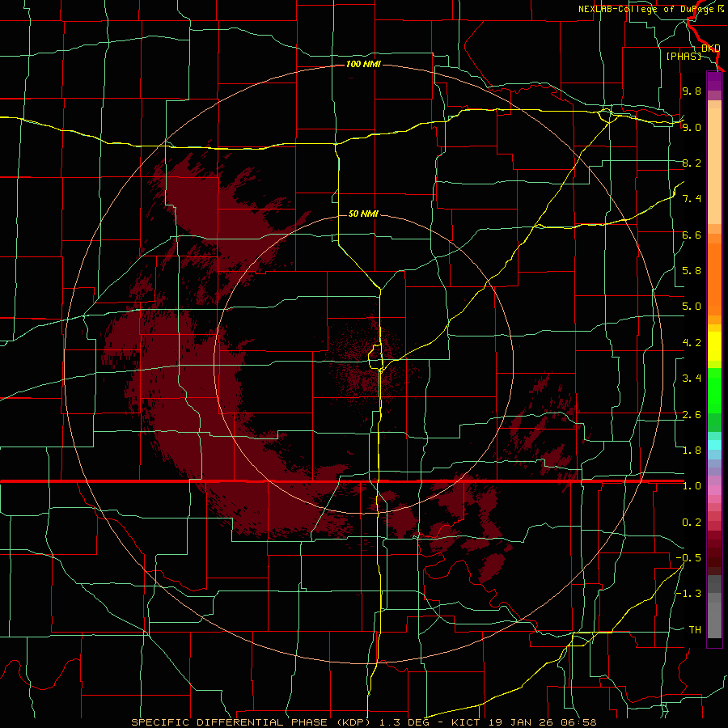Click the -1.3 legend value
728x728 pixels.
pyautogui.click(x=688, y=594)
